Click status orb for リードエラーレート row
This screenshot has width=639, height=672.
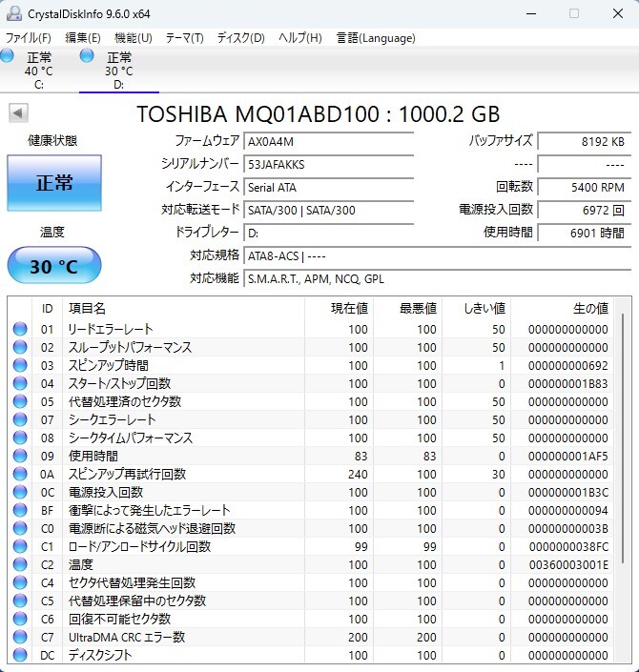(x=20, y=329)
